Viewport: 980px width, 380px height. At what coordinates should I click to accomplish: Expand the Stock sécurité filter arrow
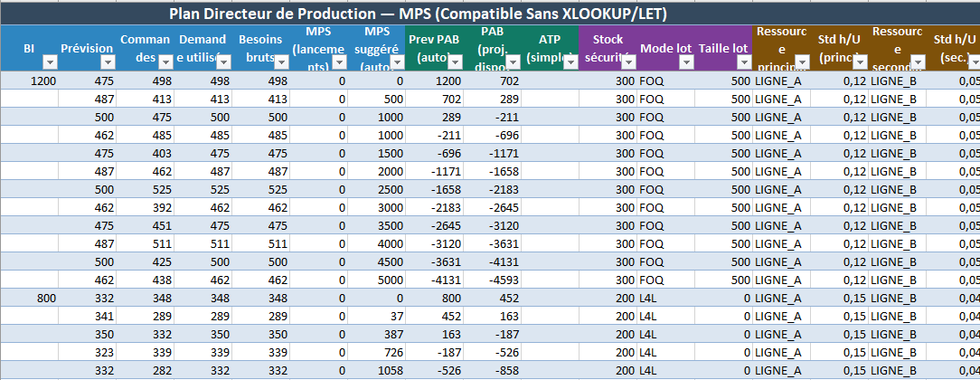(x=628, y=62)
